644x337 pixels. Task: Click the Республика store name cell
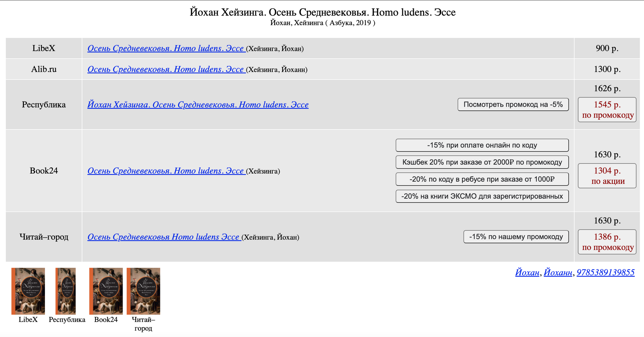tap(44, 104)
